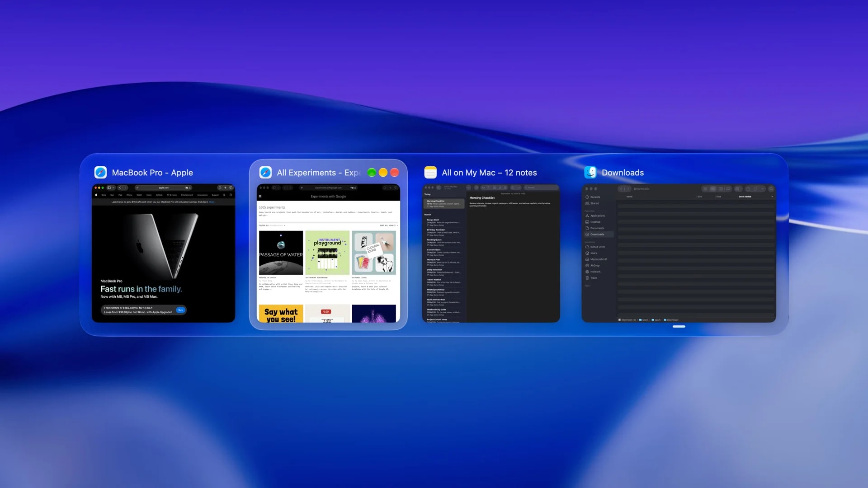
Task: Switch to the Notes window preview
Action: [x=491, y=253]
